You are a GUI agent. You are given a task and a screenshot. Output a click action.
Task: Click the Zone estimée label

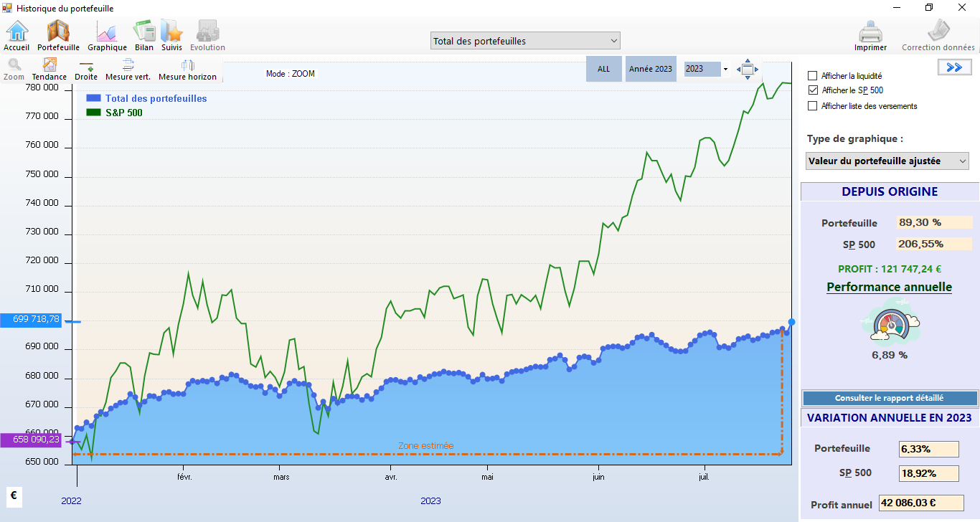pos(425,446)
